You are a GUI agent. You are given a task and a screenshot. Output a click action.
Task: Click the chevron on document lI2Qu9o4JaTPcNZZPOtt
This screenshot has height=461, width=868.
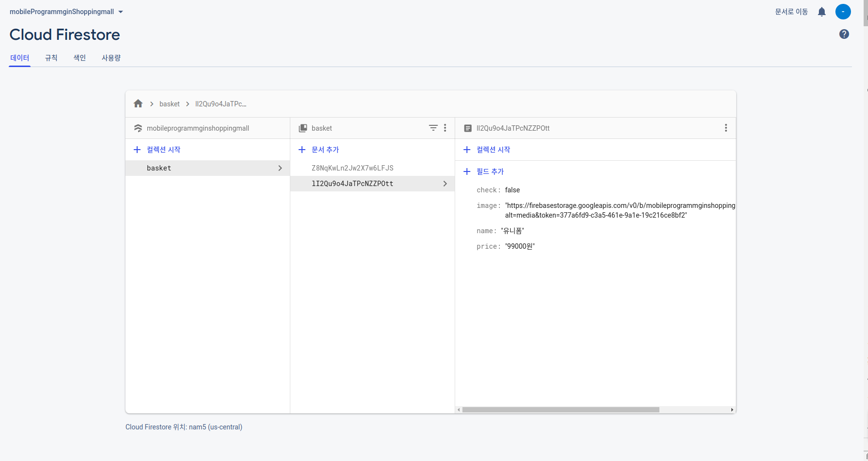point(444,183)
